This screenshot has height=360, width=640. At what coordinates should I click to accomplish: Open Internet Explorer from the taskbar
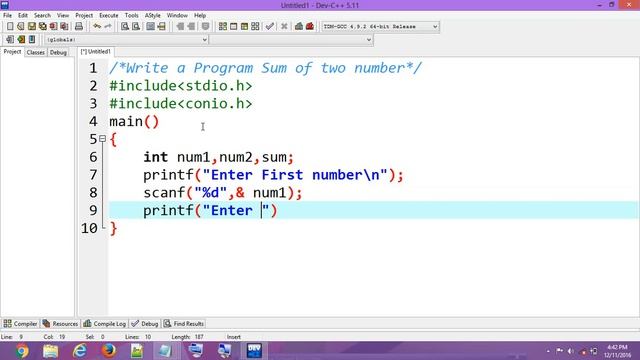point(80,351)
